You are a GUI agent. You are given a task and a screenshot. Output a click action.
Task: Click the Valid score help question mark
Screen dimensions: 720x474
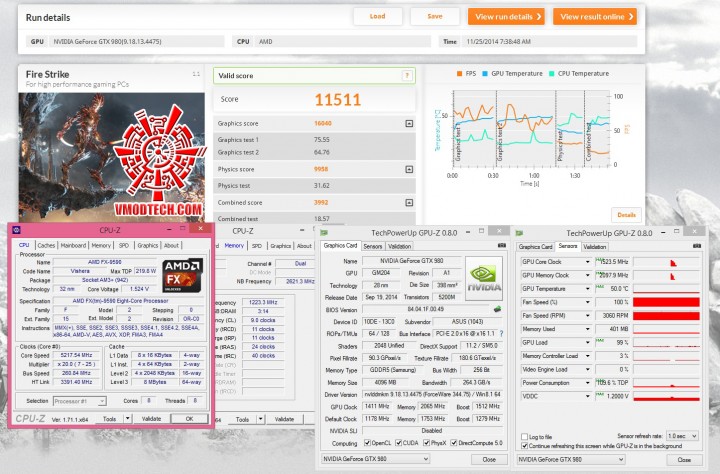pyautogui.click(x=407, y=76)
